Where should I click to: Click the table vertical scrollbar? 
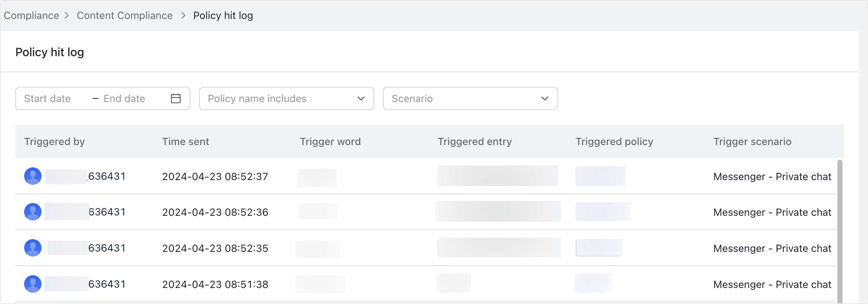pyautogui.click(x=840, y=231)
